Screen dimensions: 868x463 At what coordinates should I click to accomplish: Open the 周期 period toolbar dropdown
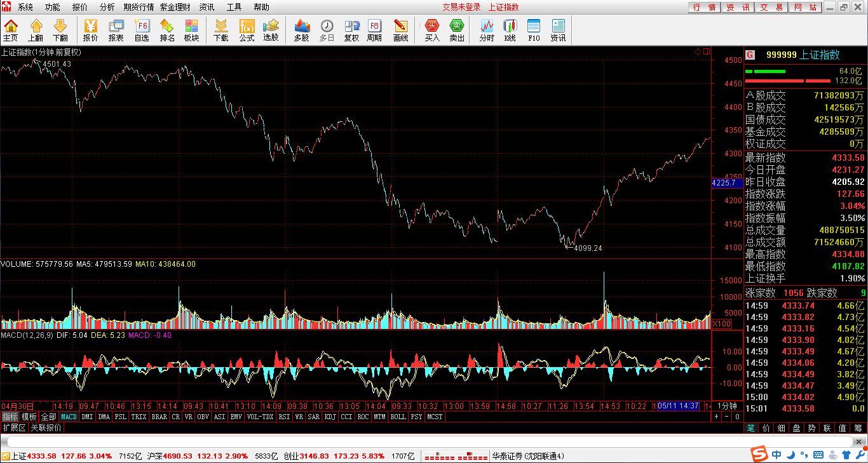tap(374, 30)
